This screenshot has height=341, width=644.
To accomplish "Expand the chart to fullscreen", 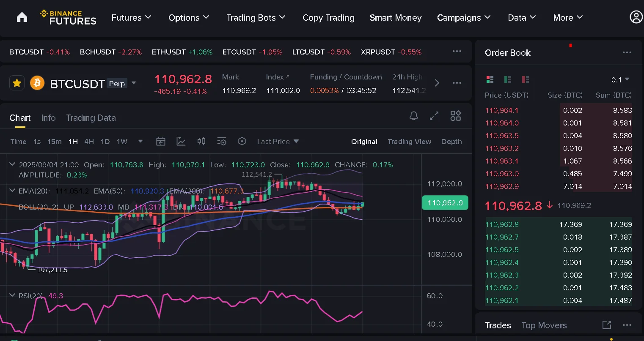I will tap(434, 116).
